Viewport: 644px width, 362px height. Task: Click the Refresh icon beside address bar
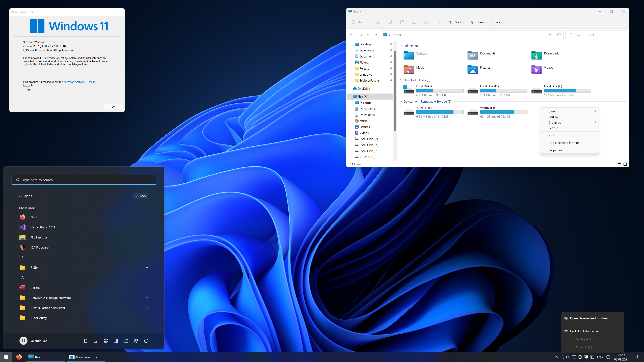click(x=559, y=35)
